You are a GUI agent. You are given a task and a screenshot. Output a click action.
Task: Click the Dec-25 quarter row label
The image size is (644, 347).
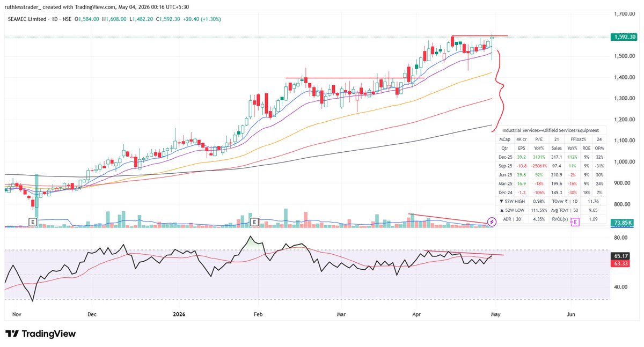(505, 157)
